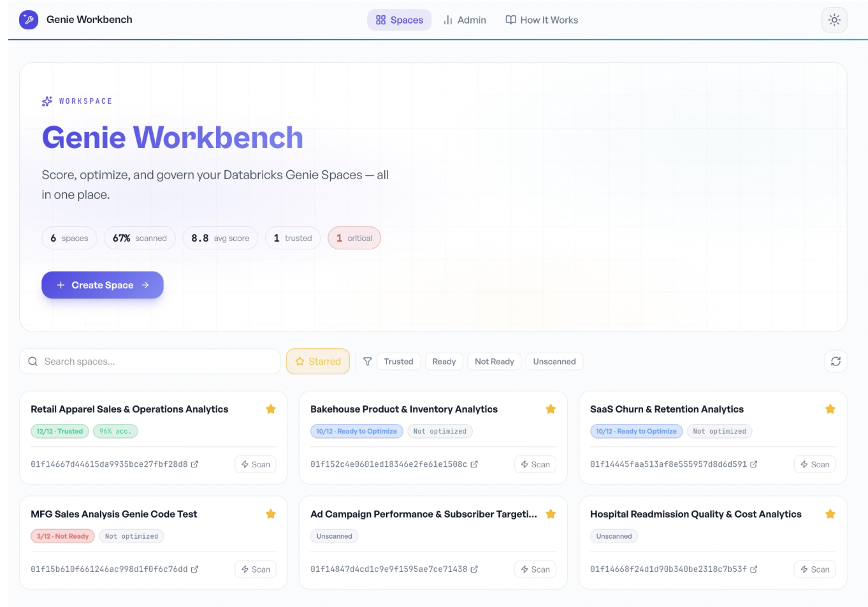
Task: Unstar SaaS Churn & Retention Analytics
Action: pos(830,409)
